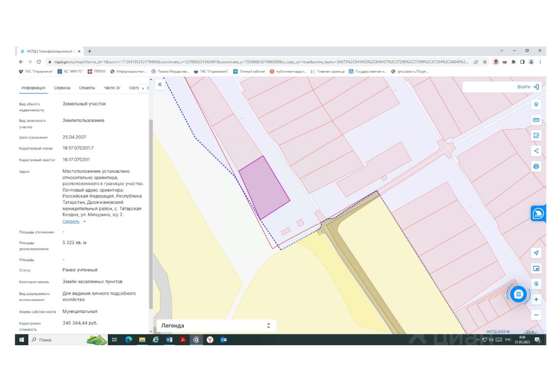555x392 pixels.
Task: Bookmark this page with star icon
Action: point(485,62)
